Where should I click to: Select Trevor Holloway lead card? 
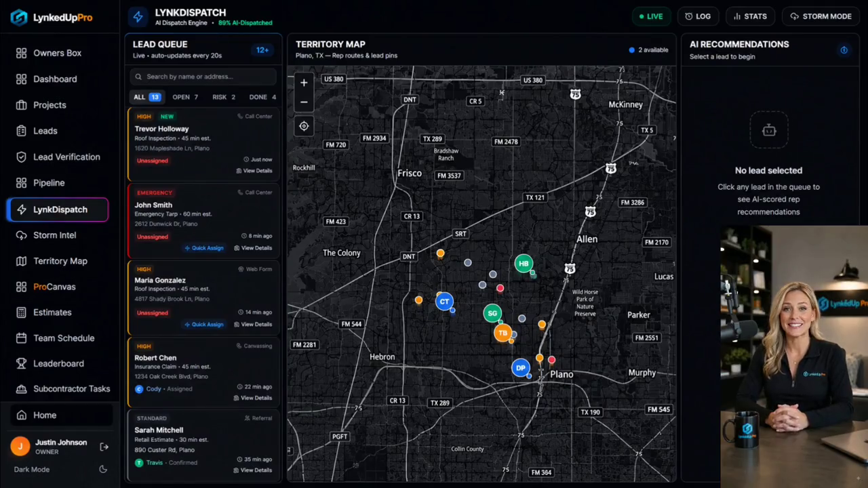[203, 144]
